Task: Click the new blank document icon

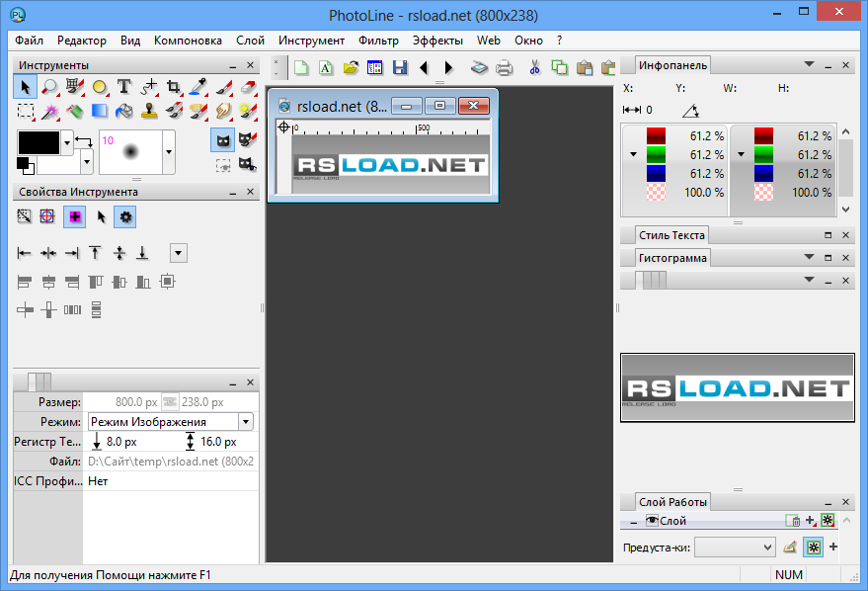Action: (301, 67)
